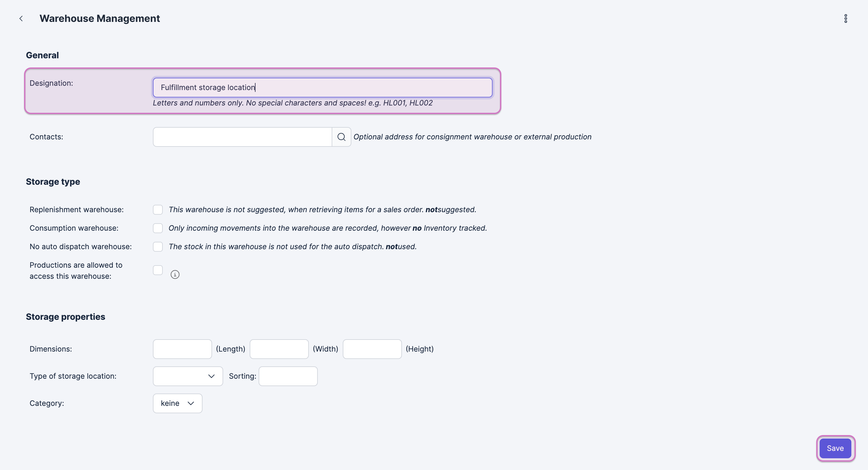Enable the Replenishment warehouse checkbox
The height and width of the screenshot is (470, 868).
click(158, 210)
